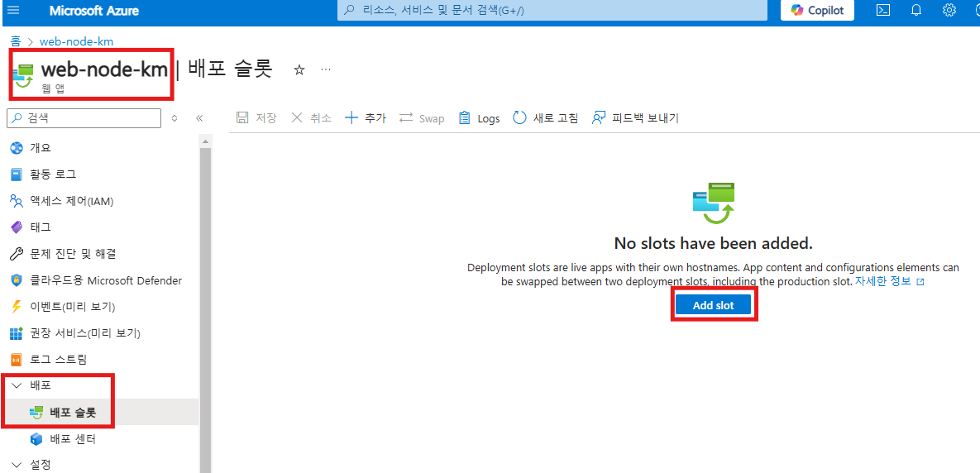Click the web app icon beside web-node-km title
The width and height of the screenshot is (980, 473).
pos(24,75)
